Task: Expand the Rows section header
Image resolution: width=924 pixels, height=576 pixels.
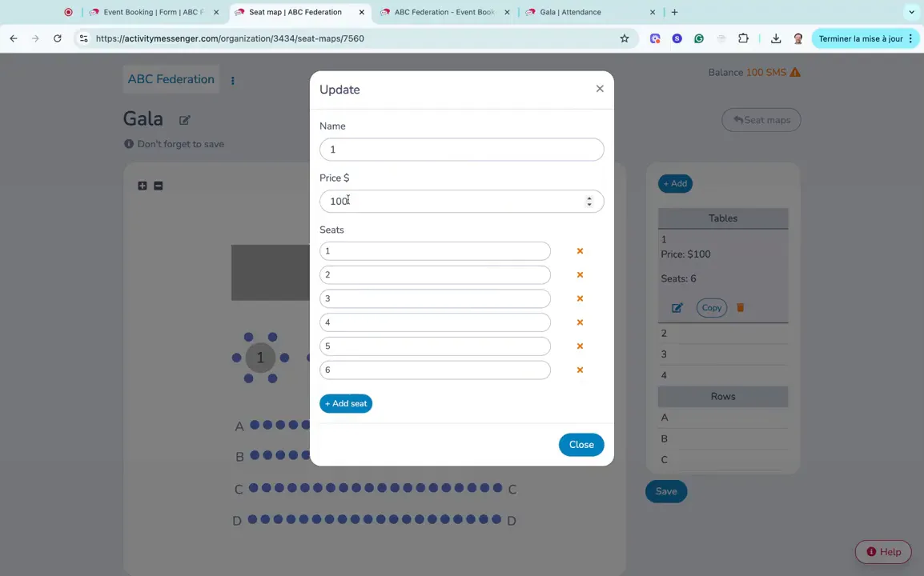Action: [723, 396]
